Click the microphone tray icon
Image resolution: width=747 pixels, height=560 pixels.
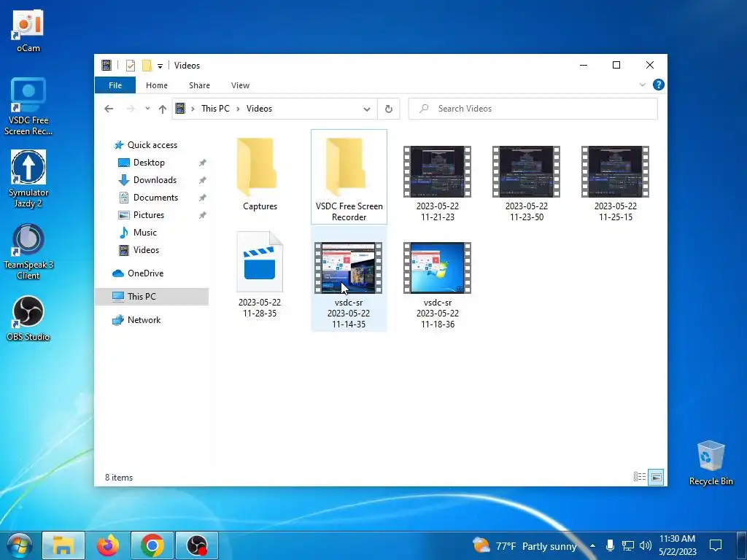(610, 545)
